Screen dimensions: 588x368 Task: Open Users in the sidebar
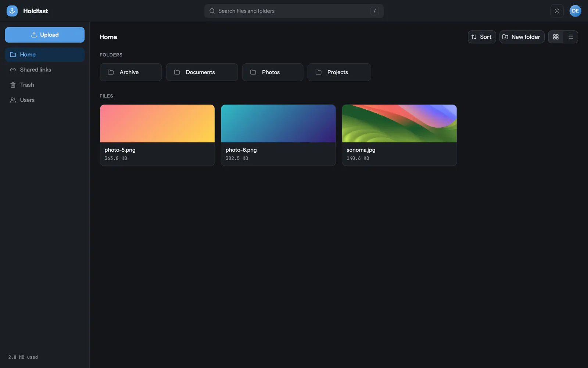(x=45, y=100)
